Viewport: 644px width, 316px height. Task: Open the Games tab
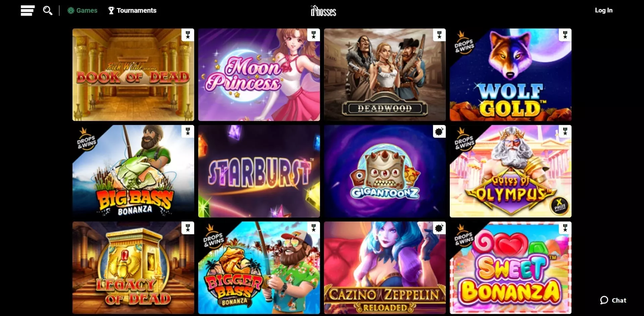(83, 10)
